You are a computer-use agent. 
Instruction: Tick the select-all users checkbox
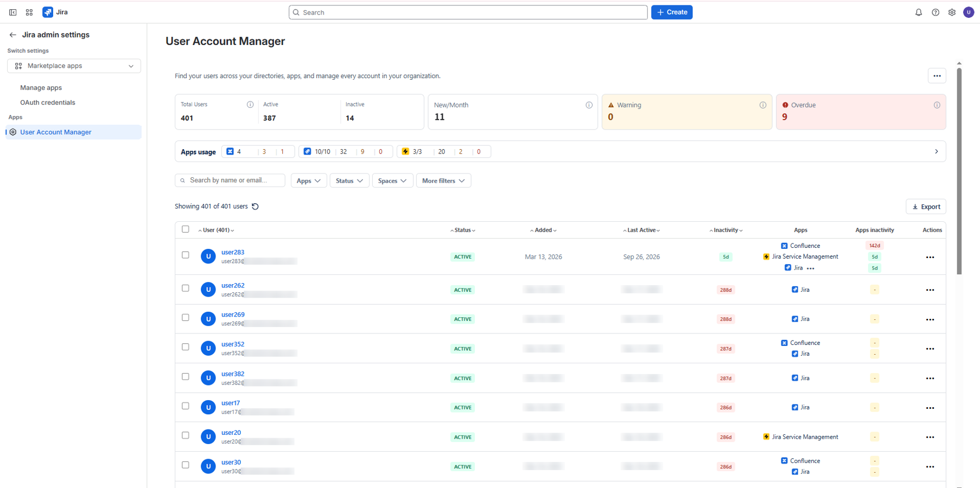(186, 229)
